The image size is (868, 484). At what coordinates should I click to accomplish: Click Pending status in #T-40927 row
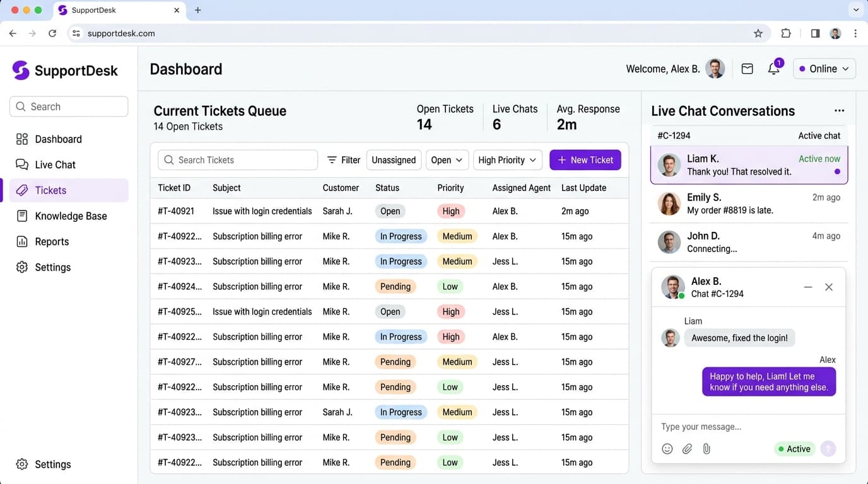[396, 362]
